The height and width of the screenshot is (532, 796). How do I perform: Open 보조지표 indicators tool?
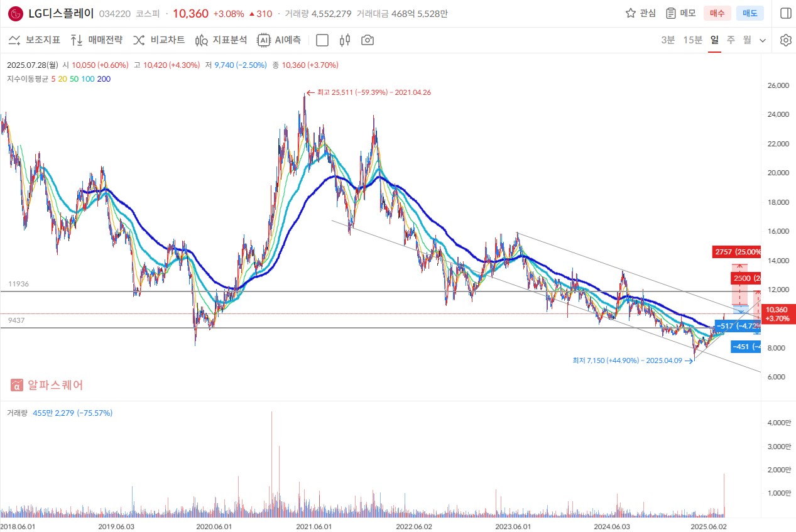click(x=34, y=40)
